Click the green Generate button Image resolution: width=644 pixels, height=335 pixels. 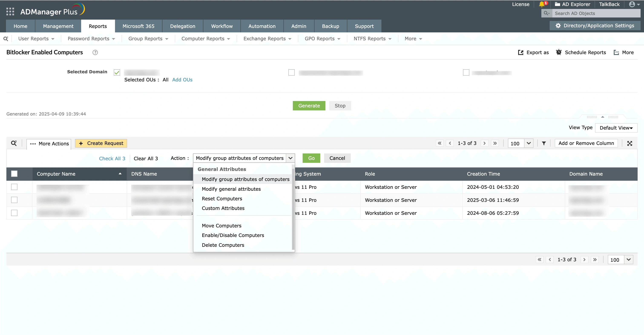(x=309, y=105)
